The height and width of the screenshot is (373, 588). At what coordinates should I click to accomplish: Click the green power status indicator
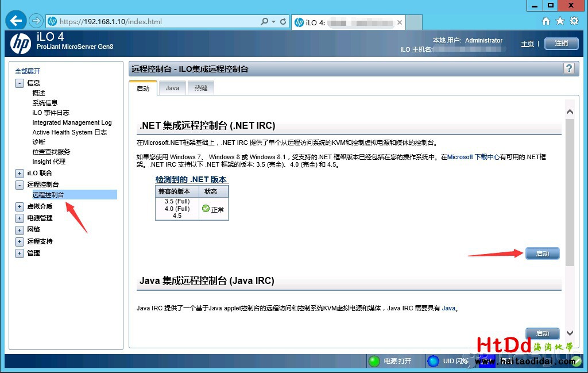click(x=374, y=361)
